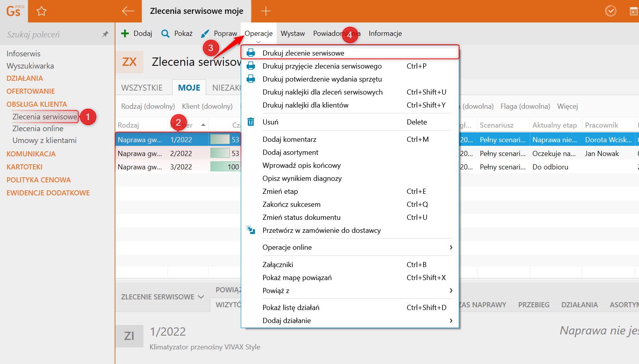Open the DZIAŁANIA tab in the bottom panel

click(x=580, y=305)
